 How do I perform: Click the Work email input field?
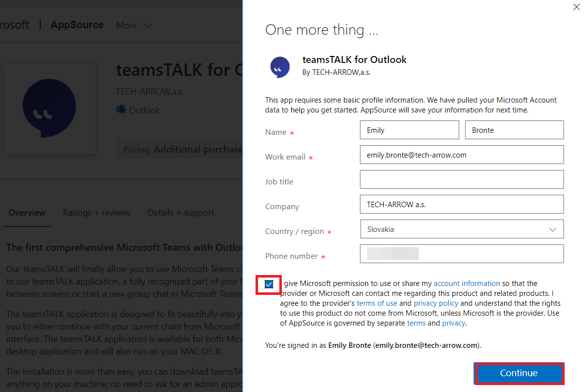(x=462, y=155)
